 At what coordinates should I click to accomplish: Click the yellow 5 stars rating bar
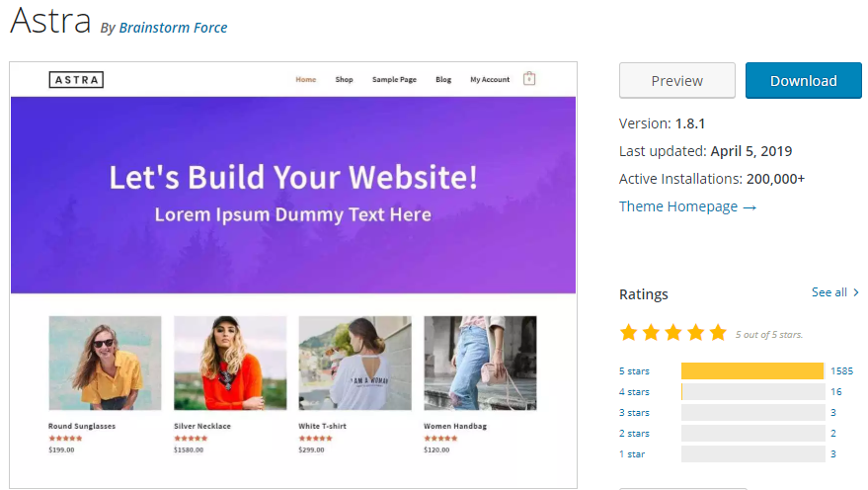(x=752, y=371)
